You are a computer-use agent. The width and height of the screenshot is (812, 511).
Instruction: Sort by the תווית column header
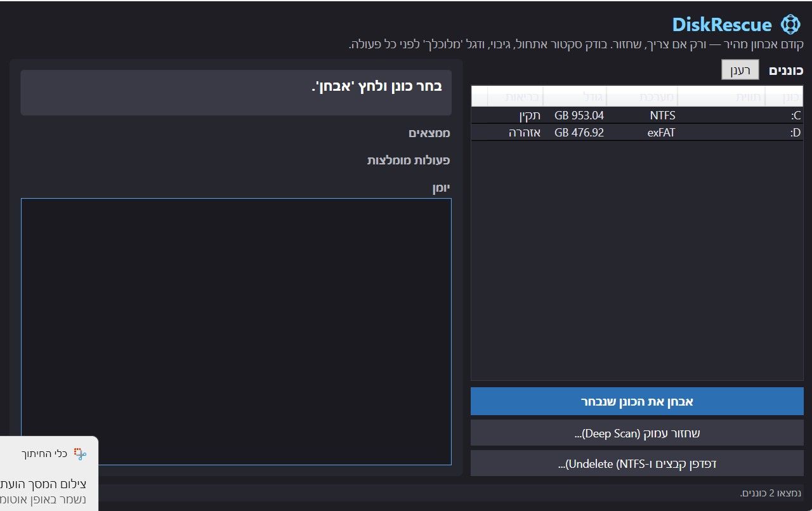pyautogui.click(x=721, y=97)
